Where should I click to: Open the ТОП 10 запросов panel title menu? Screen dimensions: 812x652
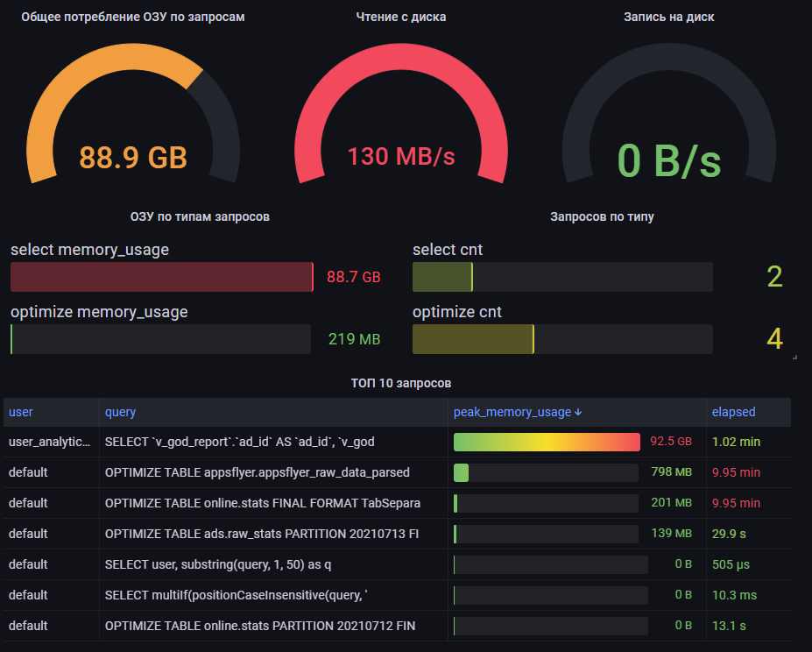[x=401, y=383]
